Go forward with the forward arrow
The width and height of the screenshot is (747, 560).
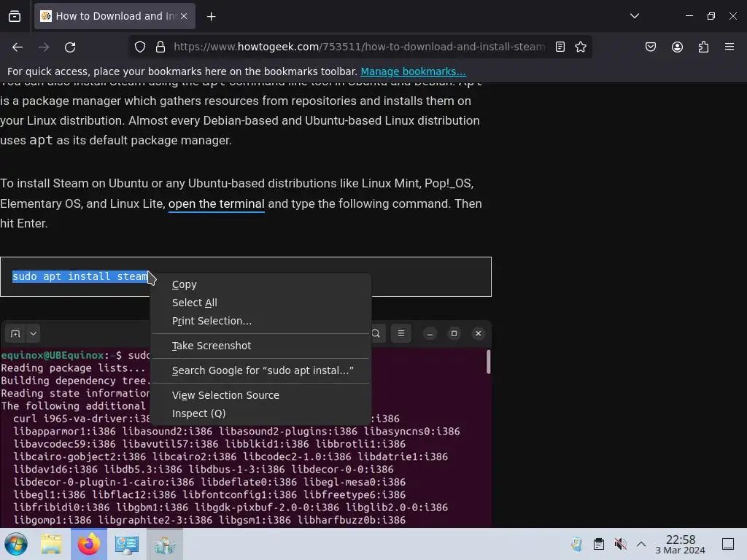pos(44,47)
